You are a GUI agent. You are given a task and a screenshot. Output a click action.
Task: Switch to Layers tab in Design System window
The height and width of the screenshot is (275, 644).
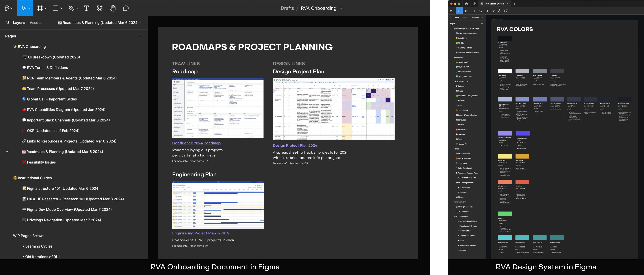coord(456,18)
